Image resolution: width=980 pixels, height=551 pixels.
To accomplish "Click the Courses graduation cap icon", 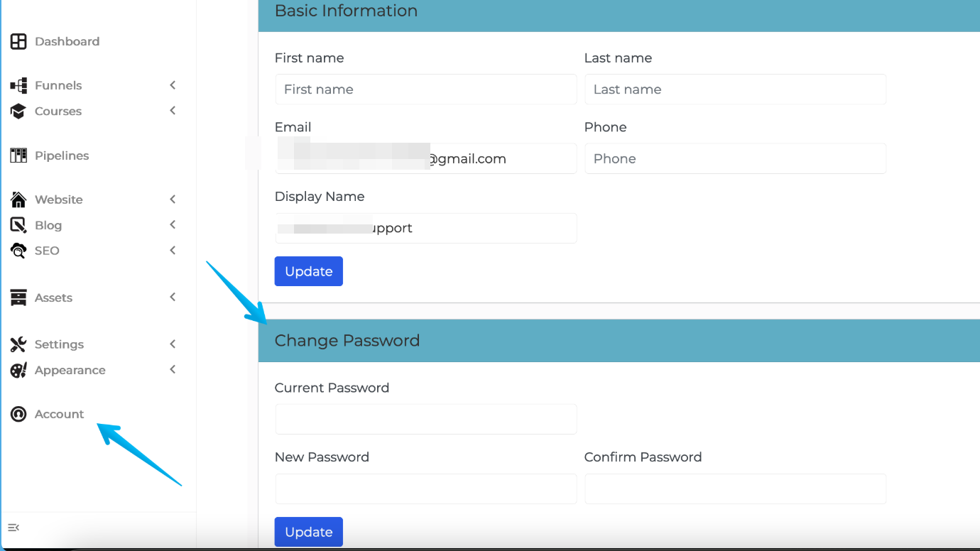I will click(x=18, y=111).
